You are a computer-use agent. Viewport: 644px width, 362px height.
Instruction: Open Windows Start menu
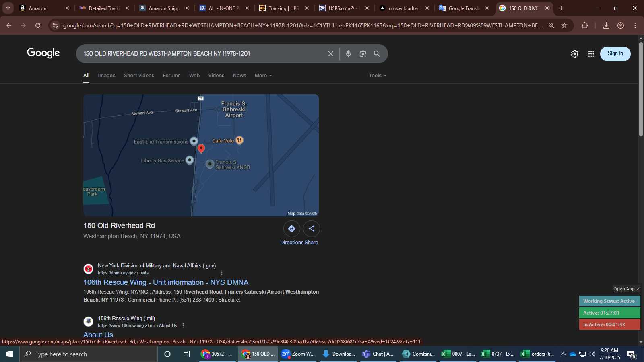coord(10,354)
